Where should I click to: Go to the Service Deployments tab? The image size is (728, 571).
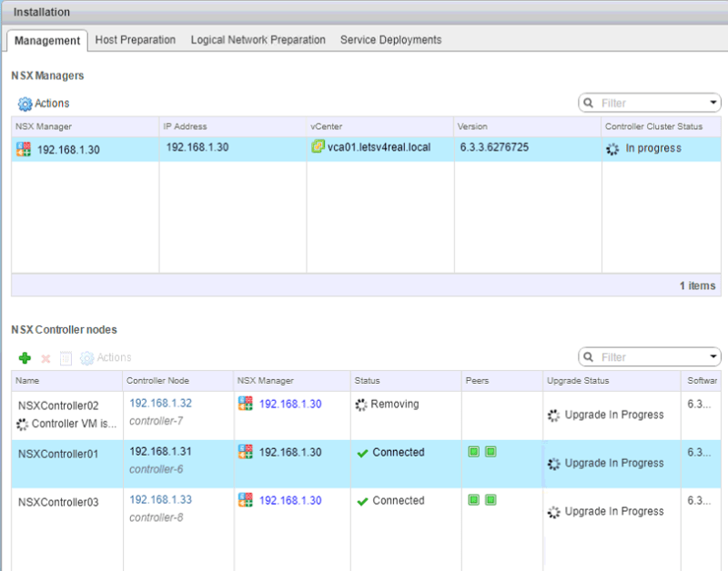[390, 40]
